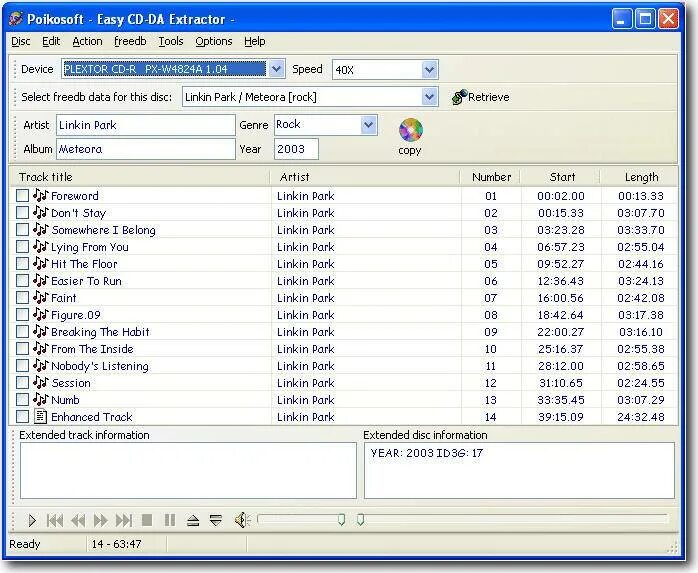The image size is (698, 573).
Task: Enable the Nobody's Listening checkbox
Action: tap(22, 366)
